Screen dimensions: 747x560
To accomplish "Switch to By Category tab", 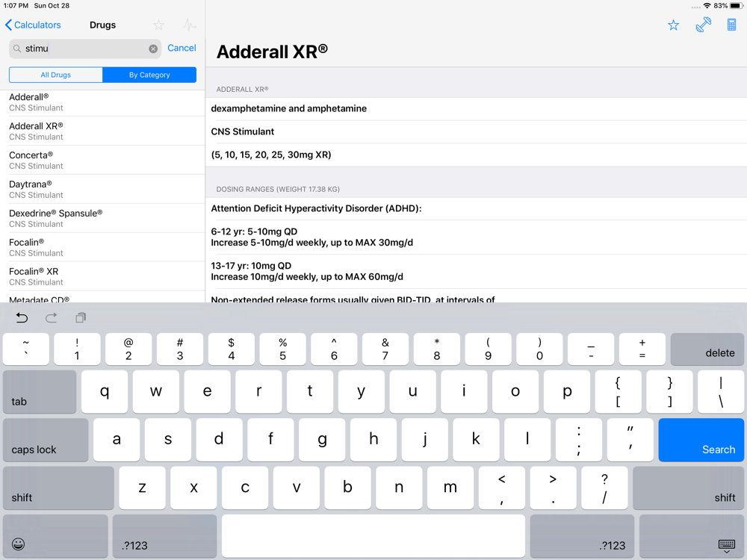I will point(149,75).
